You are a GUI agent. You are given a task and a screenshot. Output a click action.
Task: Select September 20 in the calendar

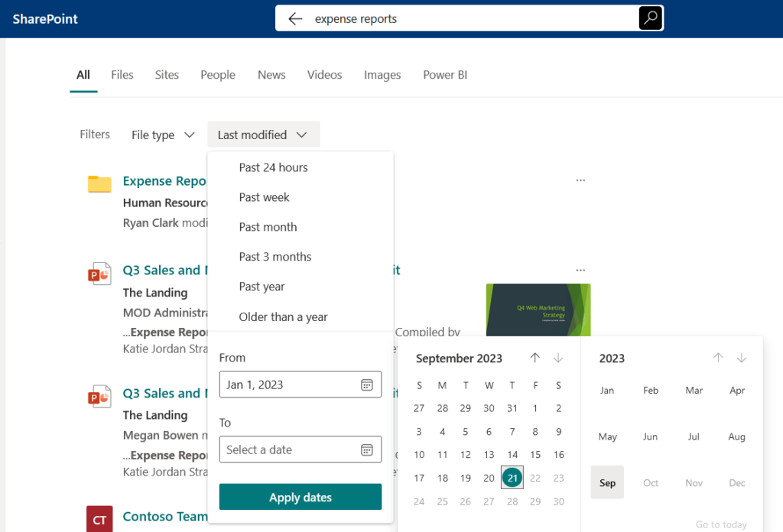pyautogui.click(x=489, y=478)
